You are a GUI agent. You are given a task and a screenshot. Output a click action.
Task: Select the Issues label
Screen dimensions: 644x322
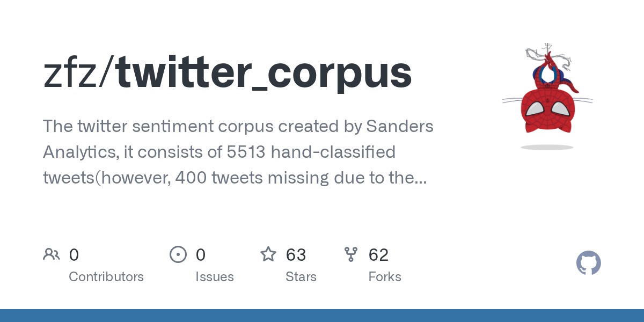pos(215,277)
